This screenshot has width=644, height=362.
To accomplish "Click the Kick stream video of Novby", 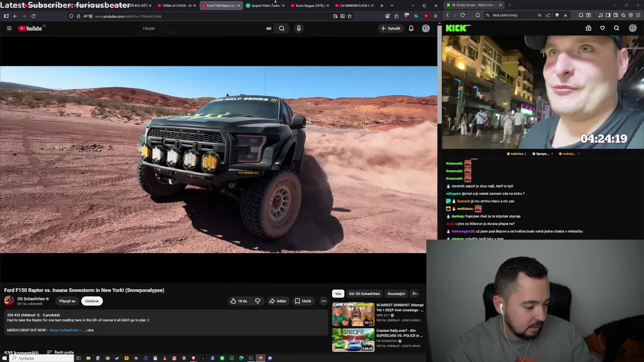I will 543,92.
